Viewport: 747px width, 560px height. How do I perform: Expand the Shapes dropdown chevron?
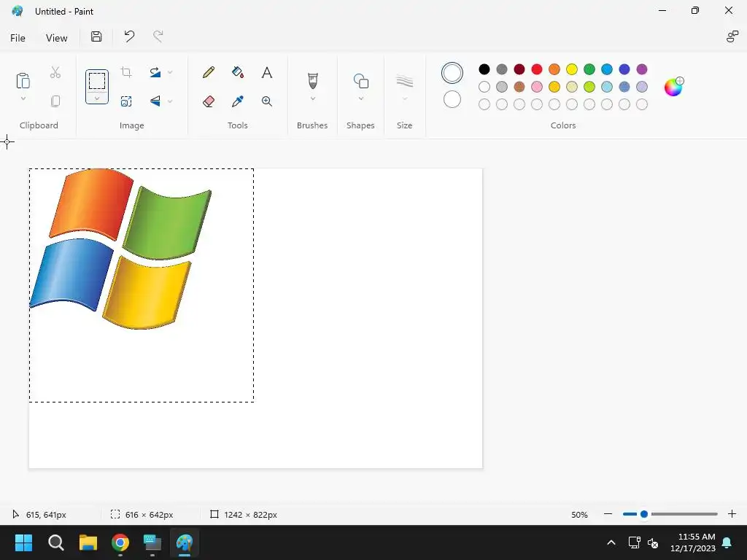tap(360, 98)
